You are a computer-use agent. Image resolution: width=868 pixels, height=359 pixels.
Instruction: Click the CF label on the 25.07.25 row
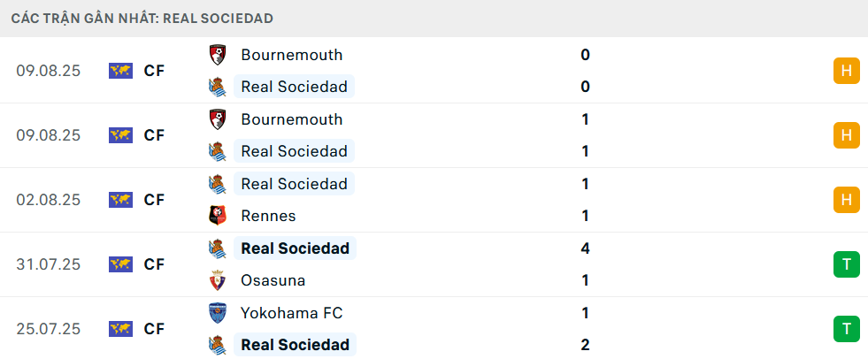154,329
